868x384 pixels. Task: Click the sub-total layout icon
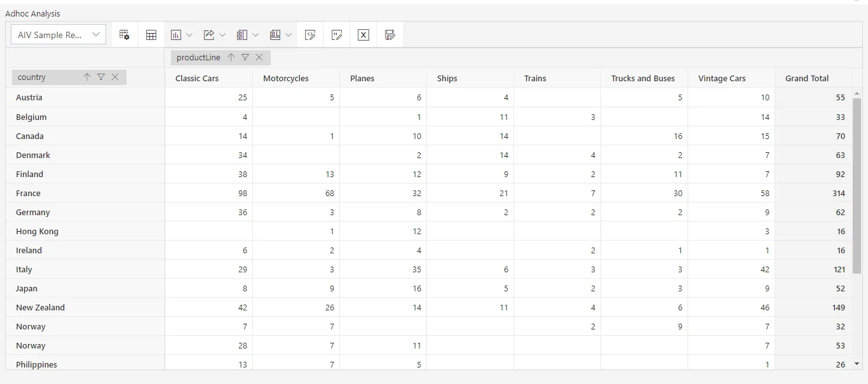(x=242, y=35)
